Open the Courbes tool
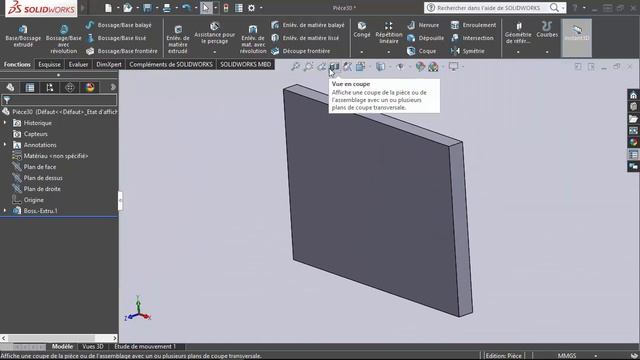Image resolution: width=640 pixels, height=360 pixels. coord(547,29)
